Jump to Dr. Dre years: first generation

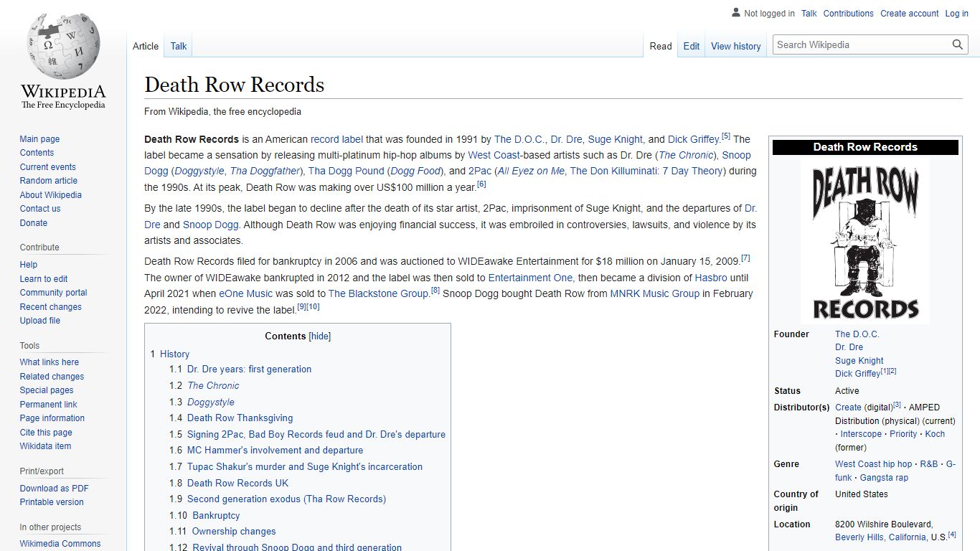point(249,369)
